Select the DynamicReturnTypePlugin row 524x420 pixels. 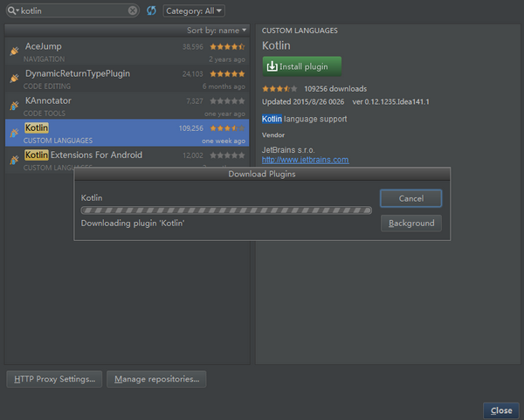pyautogui.click(x=127, y=79)
